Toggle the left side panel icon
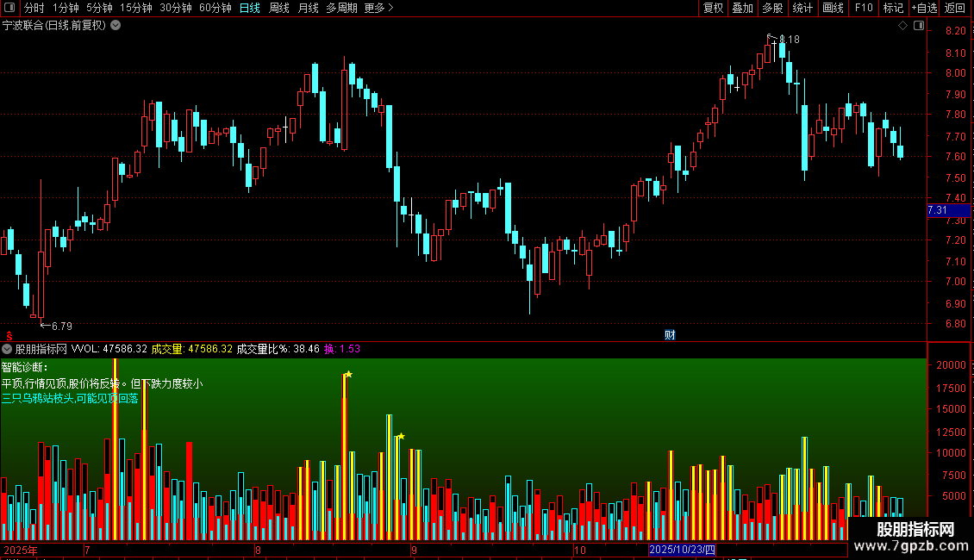The height and width of the screenshot is (560, 974). point(9,8)
